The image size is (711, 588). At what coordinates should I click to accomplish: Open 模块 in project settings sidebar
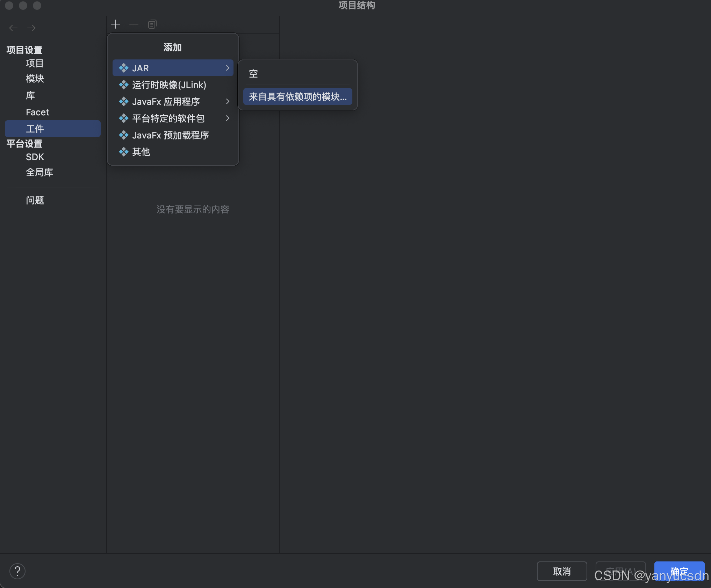click(x=35, y=79)
